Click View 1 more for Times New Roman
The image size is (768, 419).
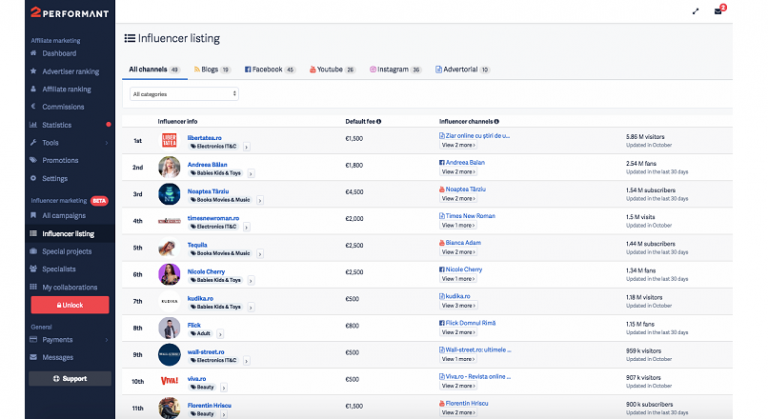click(458, 225)
